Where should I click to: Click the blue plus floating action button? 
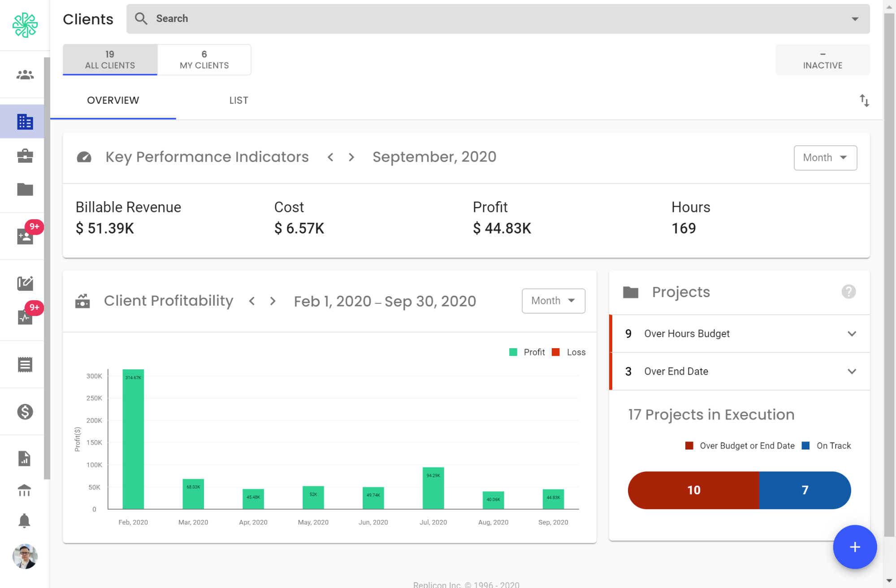pos(854,547)
